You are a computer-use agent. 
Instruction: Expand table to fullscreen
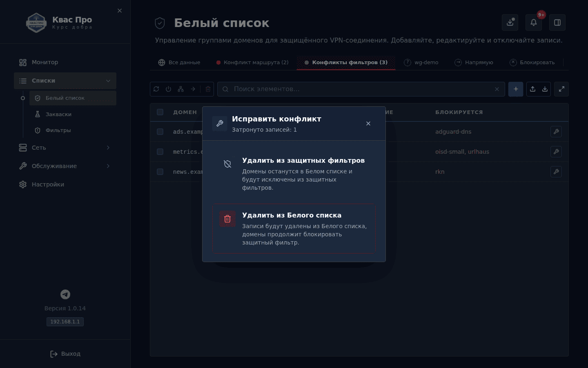[561, 89]
